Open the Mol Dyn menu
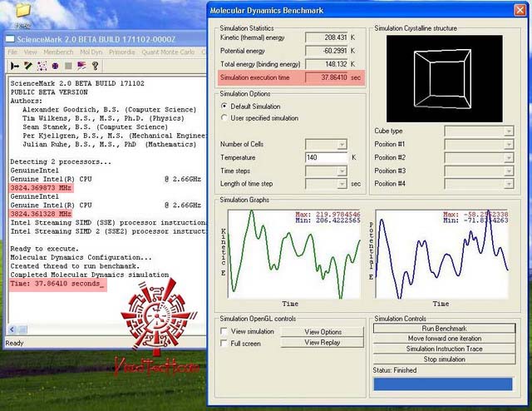Image resolution: width=532 pixels, height=411 pixels. 91,52
